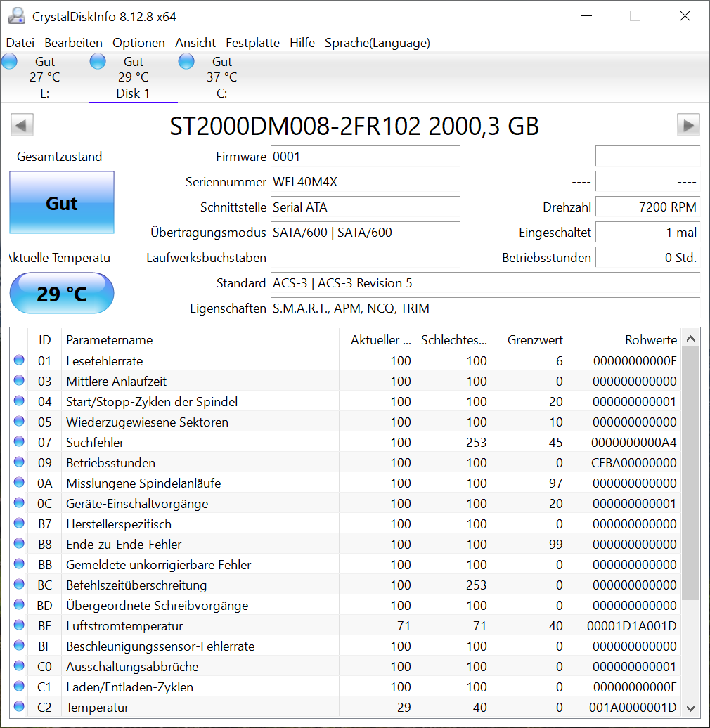Click status dot of Lesefehlerrate row

(19, 360)
